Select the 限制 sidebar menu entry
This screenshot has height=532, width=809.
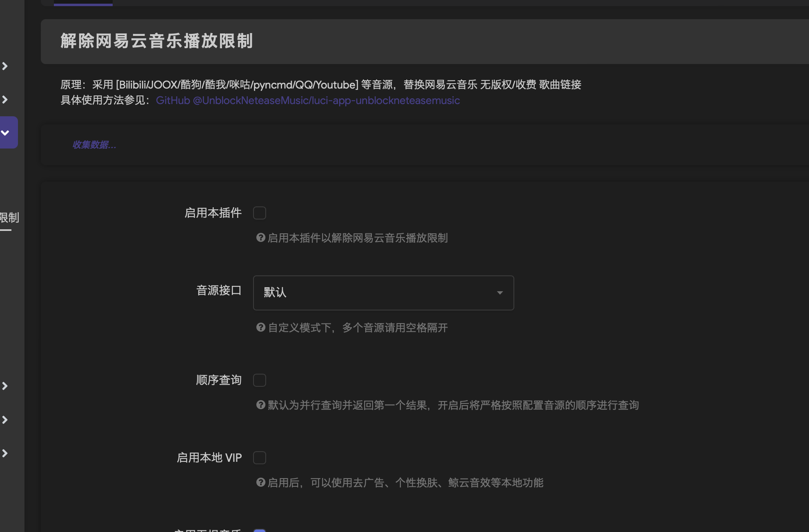10,218
